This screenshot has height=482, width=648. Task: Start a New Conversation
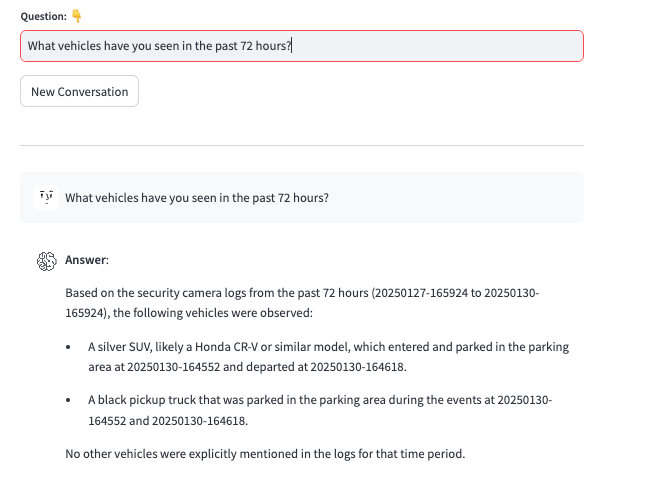click(79, 91)
